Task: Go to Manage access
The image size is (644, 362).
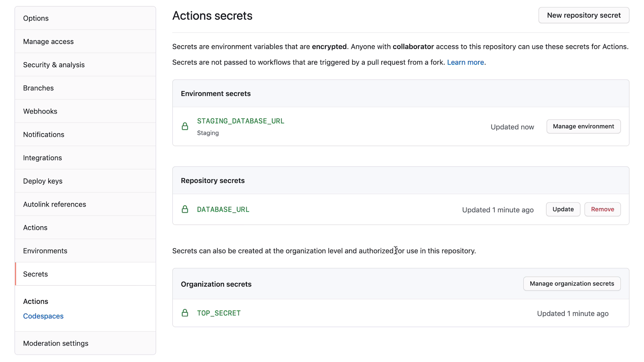Action: pyautogui.click(x=48, y=41)
